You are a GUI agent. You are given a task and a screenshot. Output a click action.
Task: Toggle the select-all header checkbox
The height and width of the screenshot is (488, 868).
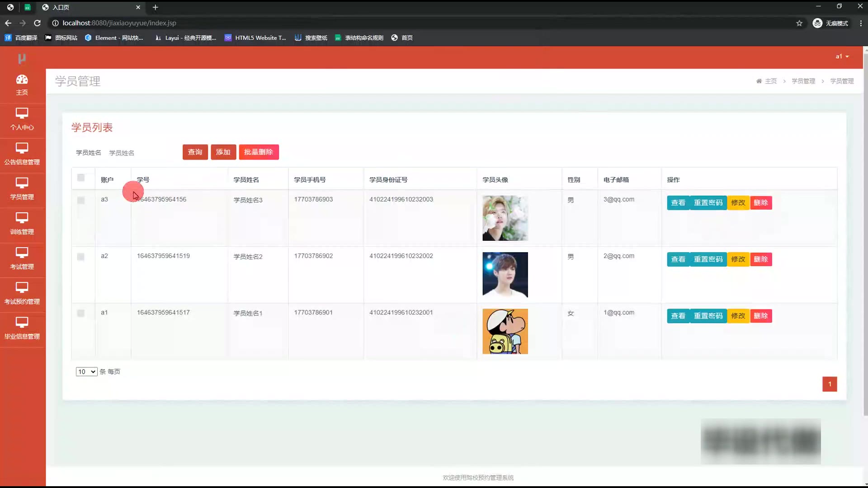tap(81, 178)
